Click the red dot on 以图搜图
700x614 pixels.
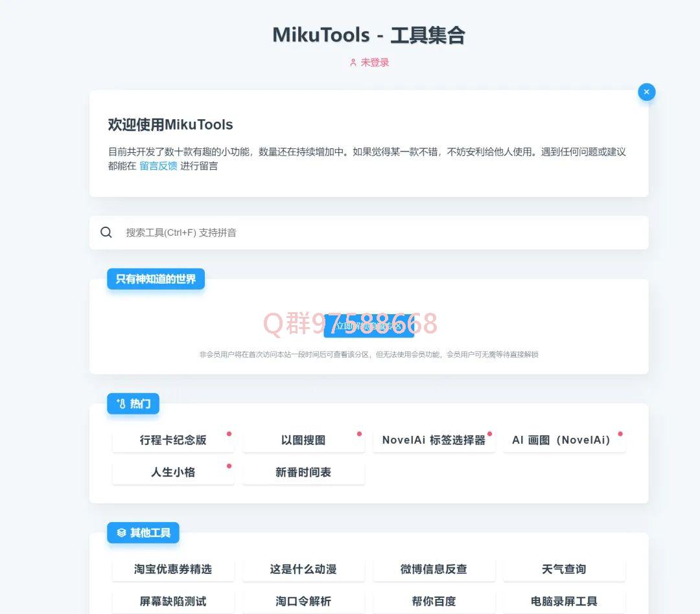coord(359,434)
